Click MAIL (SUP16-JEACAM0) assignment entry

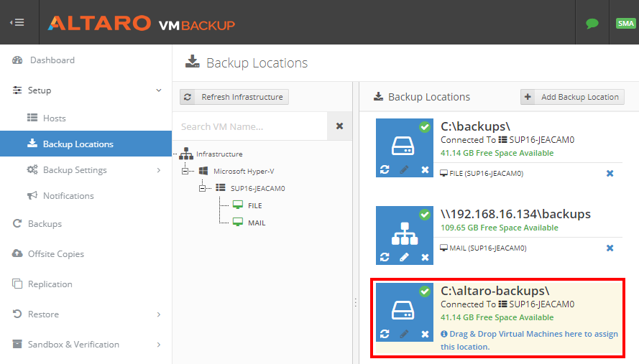pyautogui.click(x=483, y=248)
